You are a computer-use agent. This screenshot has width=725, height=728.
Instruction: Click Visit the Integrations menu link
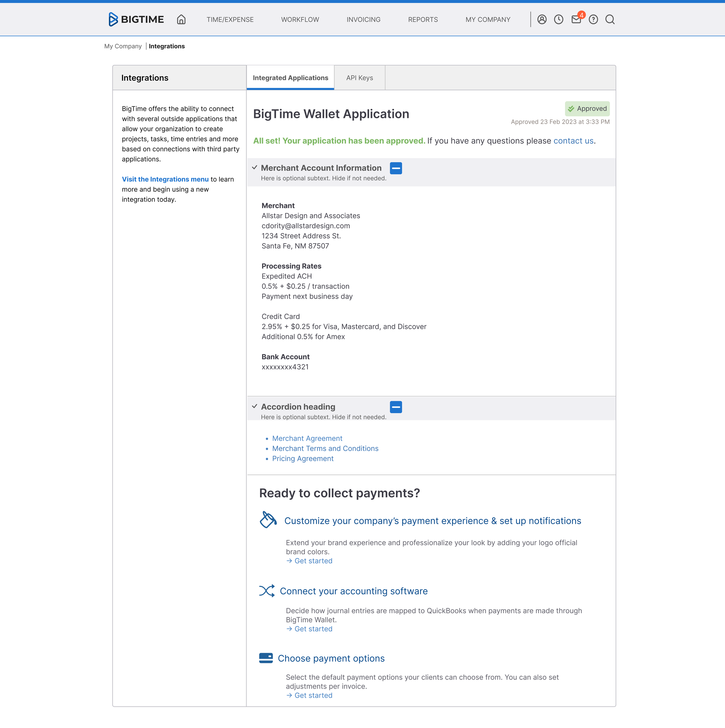point(165,179)
